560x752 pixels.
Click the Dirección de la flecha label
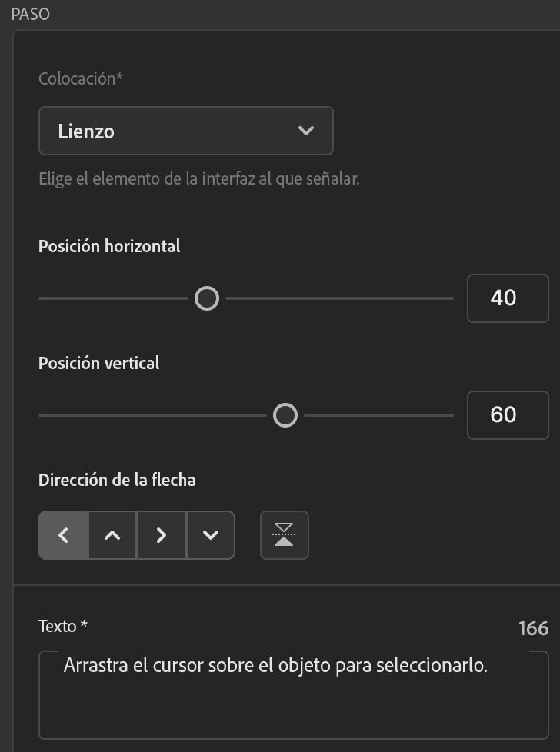117,480
